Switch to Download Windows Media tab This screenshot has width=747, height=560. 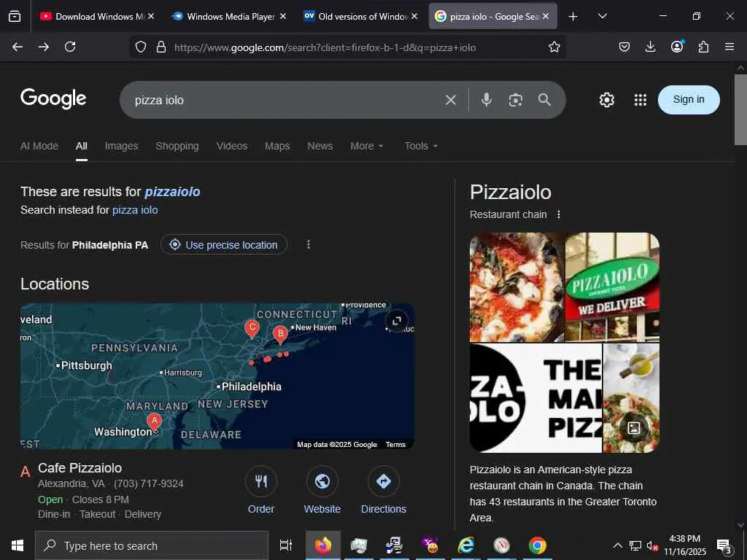[x=97, y=16]
